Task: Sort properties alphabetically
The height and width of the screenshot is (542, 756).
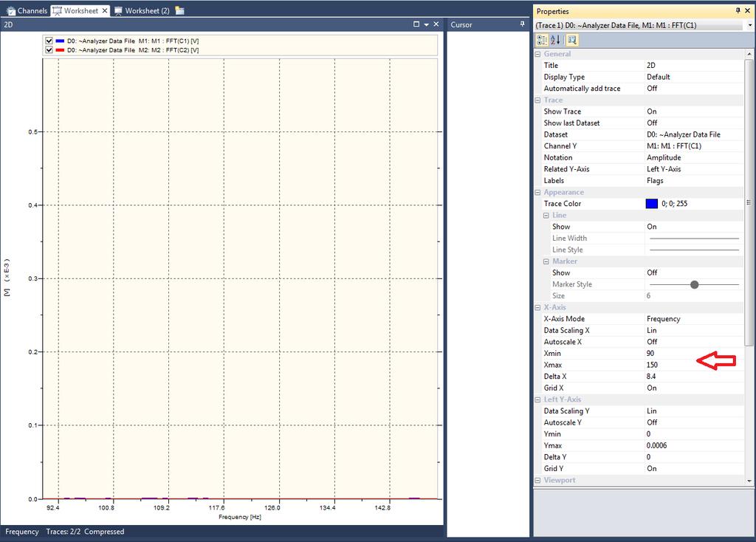Action: [555, 40]
